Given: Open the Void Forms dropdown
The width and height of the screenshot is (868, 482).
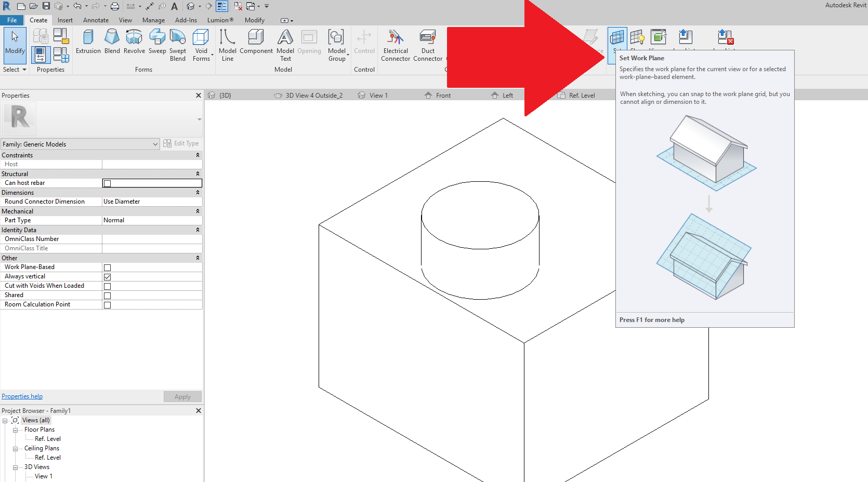Looking at the screenshot, I should coord(202,45).
